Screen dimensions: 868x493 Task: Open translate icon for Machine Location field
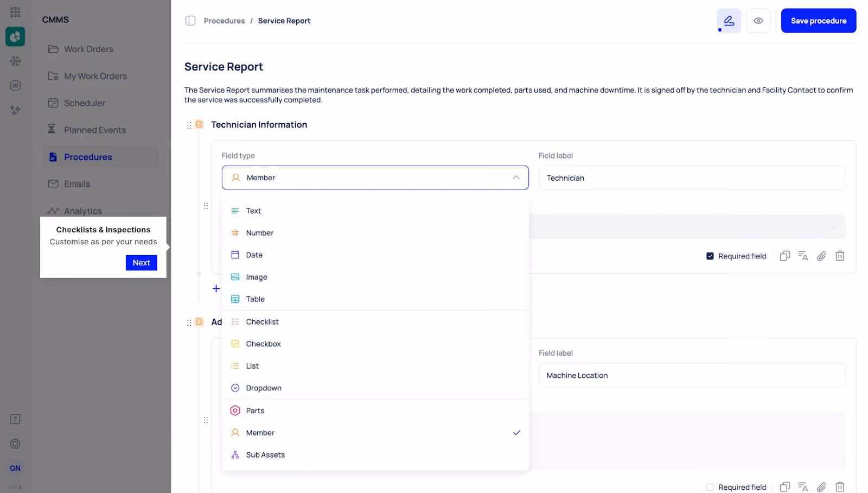point(803,487)
